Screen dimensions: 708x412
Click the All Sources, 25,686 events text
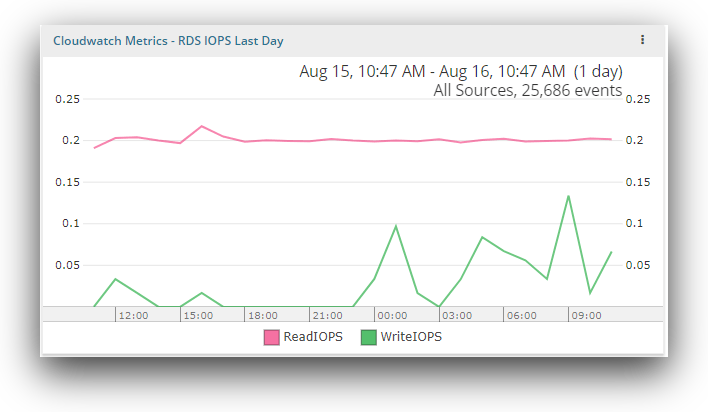pos(527,91)
